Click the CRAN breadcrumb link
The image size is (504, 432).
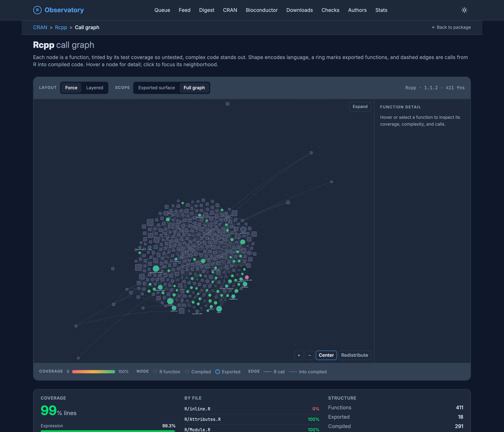pyautogui.click(x=40, y=27)
